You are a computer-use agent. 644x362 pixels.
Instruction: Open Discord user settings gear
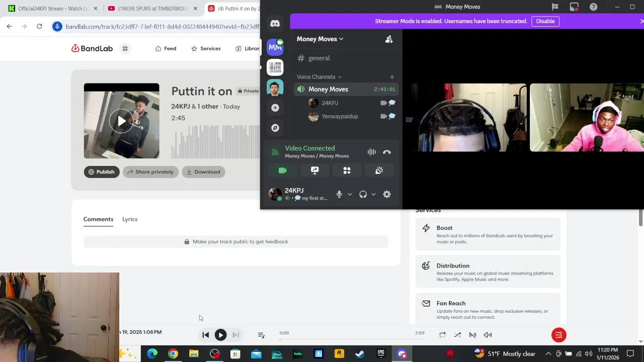point(387,194)
